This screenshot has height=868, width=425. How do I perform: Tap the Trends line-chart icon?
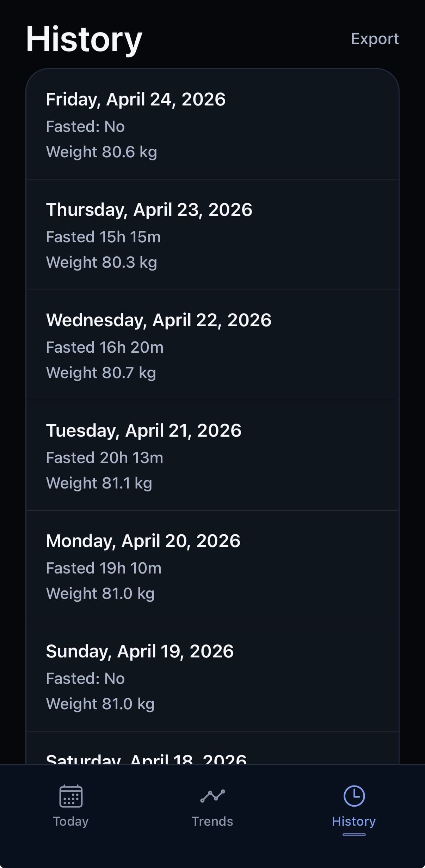point(212,796)
